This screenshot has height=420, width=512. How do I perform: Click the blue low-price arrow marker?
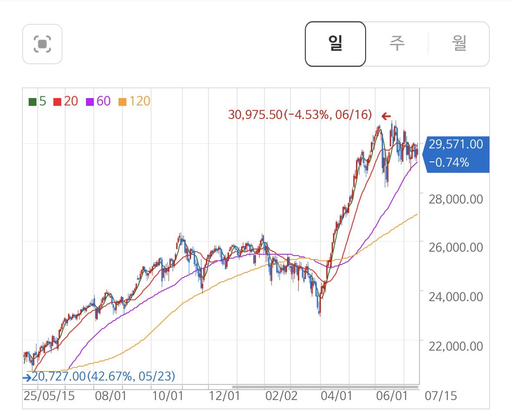coord(27,378)
